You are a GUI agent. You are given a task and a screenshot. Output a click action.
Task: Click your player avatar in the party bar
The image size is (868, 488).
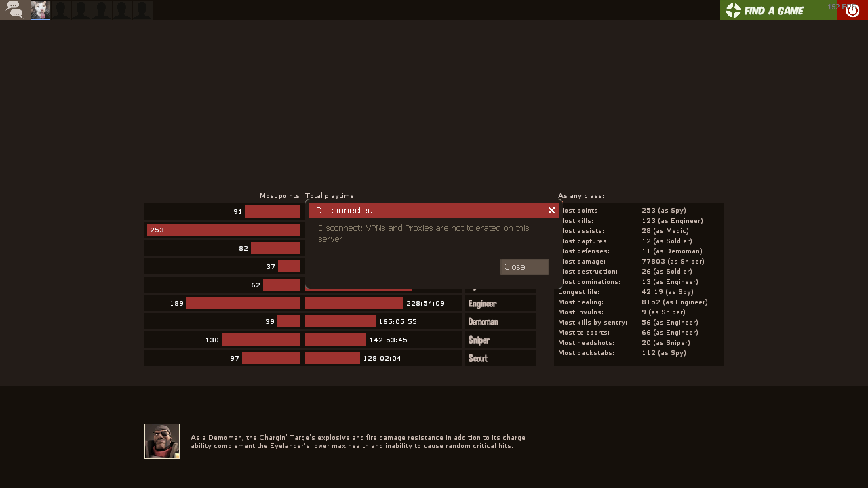coord(40,10)
